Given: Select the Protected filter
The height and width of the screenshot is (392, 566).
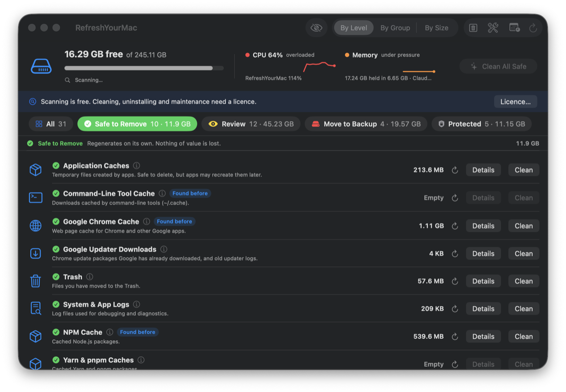Looking at the screenshot, I should pos(482,124).
